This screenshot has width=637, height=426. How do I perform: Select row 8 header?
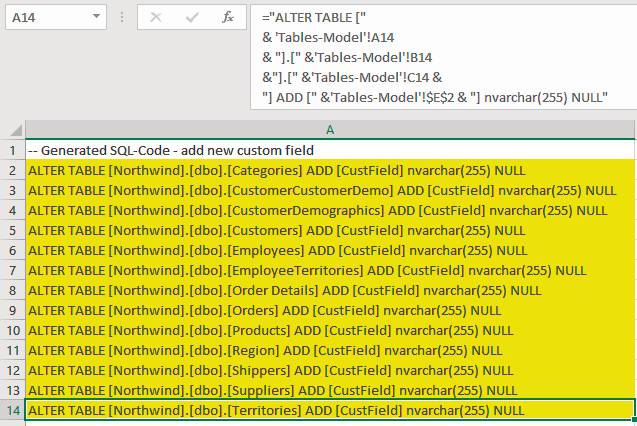[x=13, y=290]
